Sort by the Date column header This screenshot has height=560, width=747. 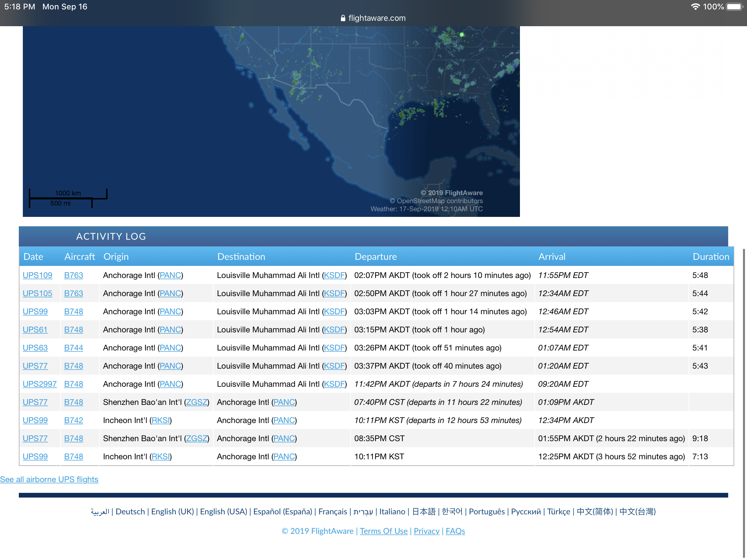pos(34,257)
